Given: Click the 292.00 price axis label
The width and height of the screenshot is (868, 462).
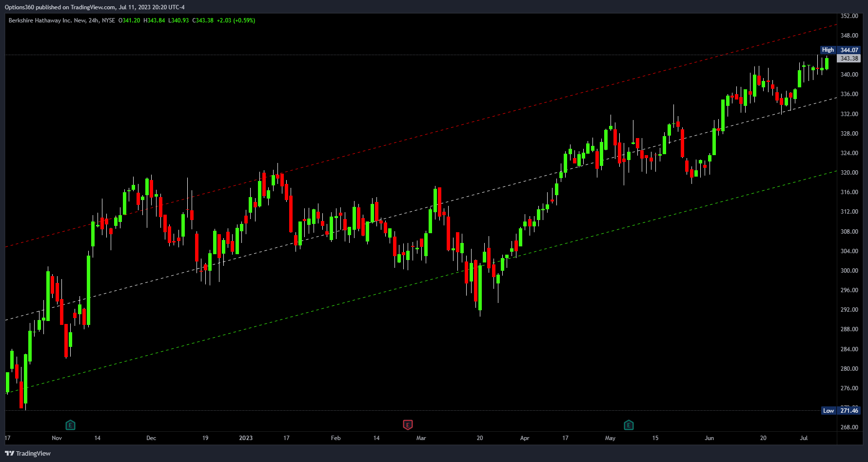Looking at the screenshot, I should pyautogui.click(x=849, y=309).
